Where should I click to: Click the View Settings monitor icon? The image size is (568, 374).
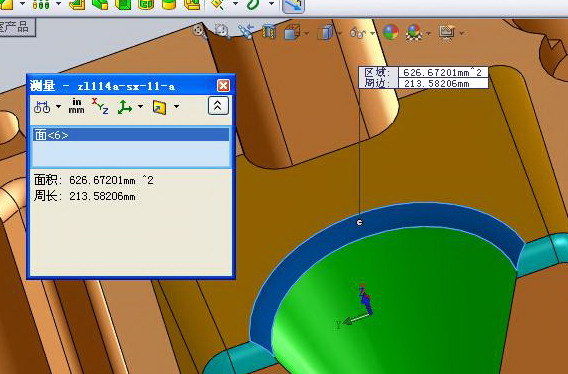click(x=447, y=32)
